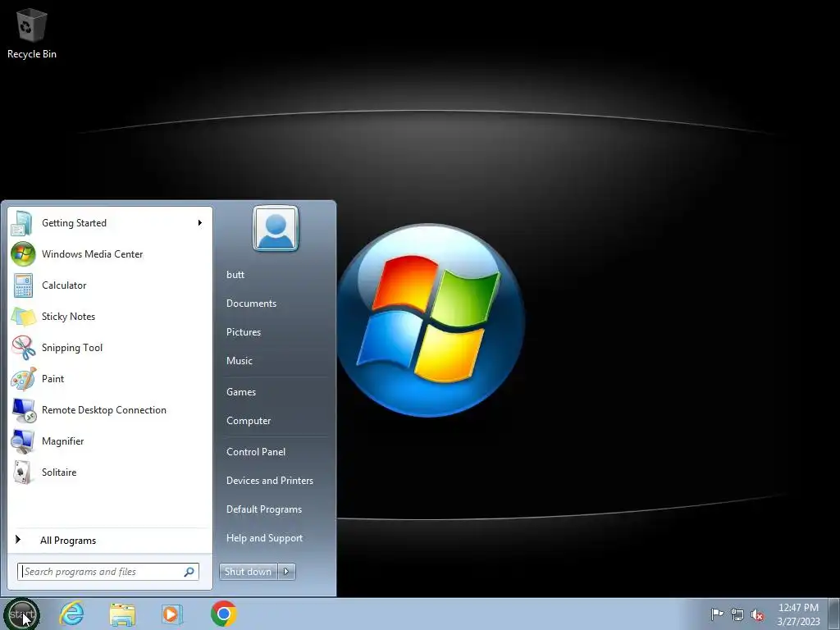Open Google Chrome from taskbar

(223, 614)
